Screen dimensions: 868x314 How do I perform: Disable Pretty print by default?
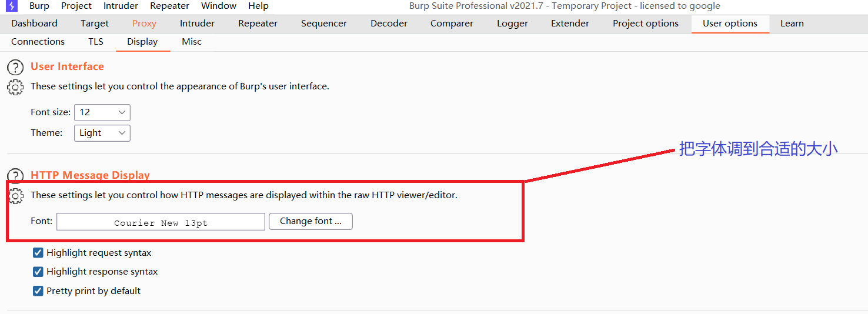point(38,290)
